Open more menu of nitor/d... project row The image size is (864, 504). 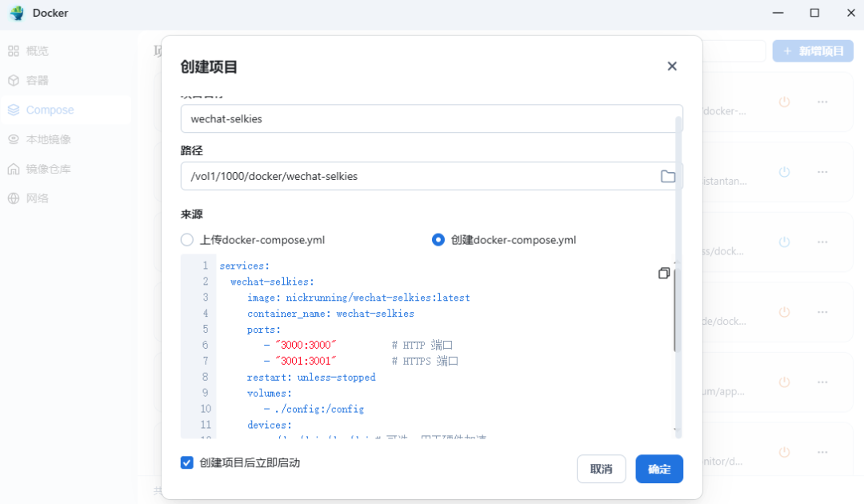click(x=822, y=452)
